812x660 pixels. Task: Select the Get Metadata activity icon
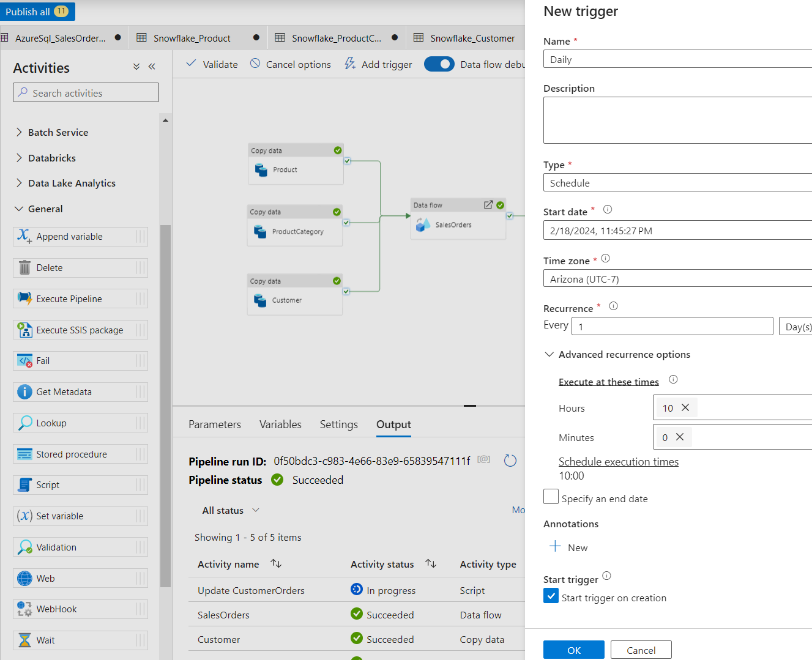coord(24,392)
